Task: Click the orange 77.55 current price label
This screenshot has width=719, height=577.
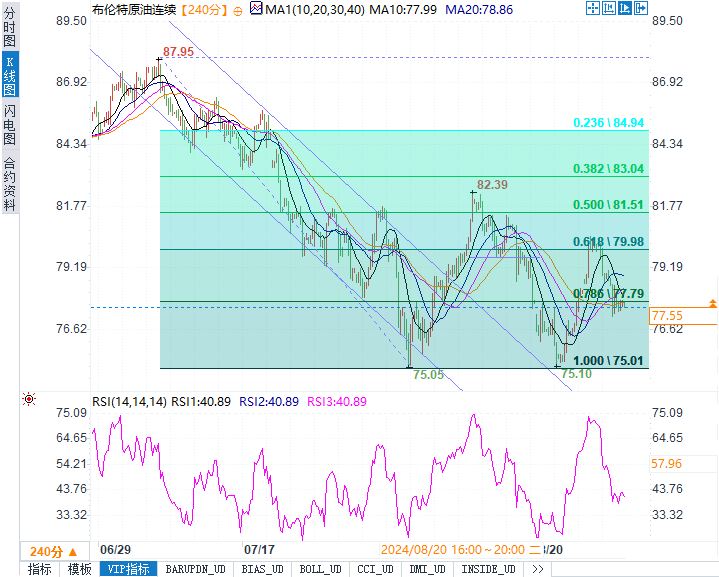Action: click(x=683, y=316)
